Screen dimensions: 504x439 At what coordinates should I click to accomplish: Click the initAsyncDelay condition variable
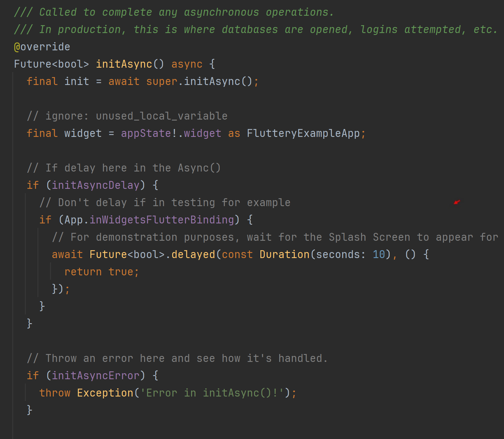pos(95,185)
